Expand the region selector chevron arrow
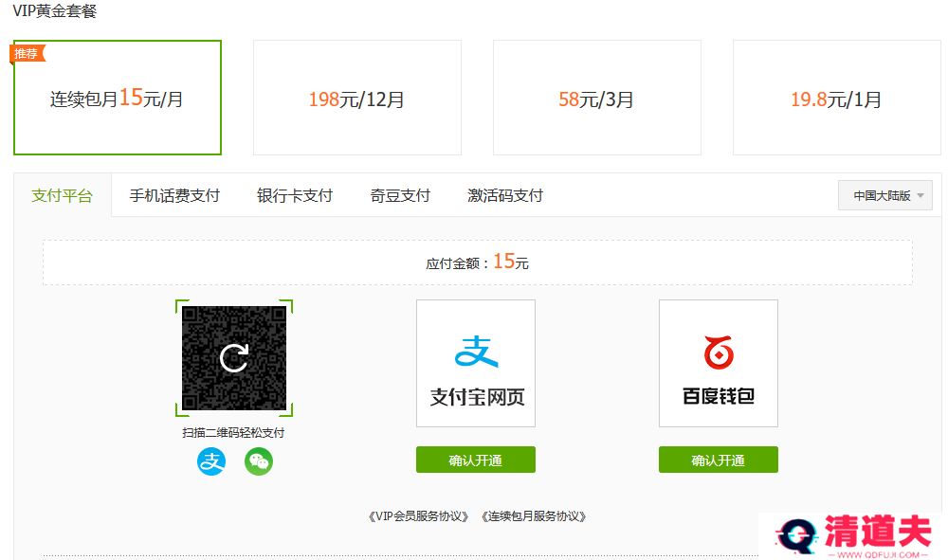 coord(918,194)
